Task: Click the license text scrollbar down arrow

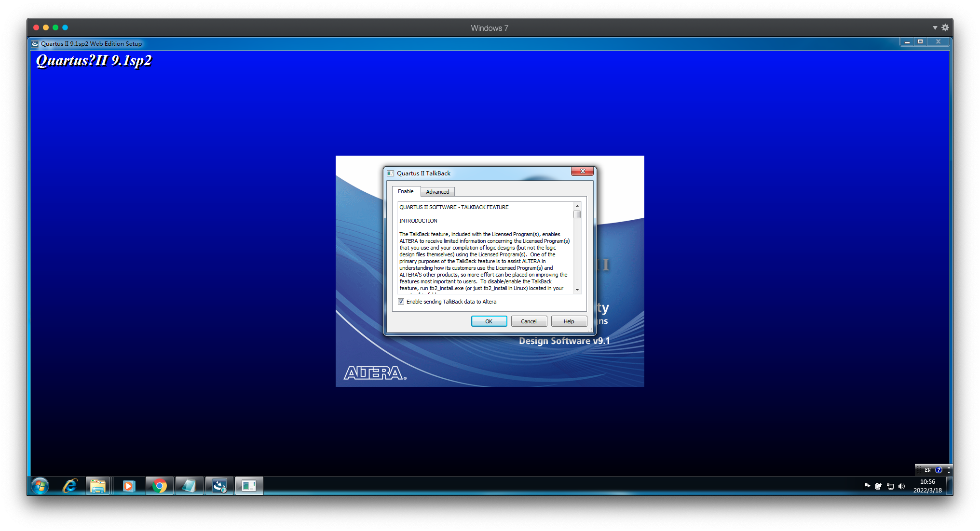Action: pyautogui.click(x=577, y=290)
